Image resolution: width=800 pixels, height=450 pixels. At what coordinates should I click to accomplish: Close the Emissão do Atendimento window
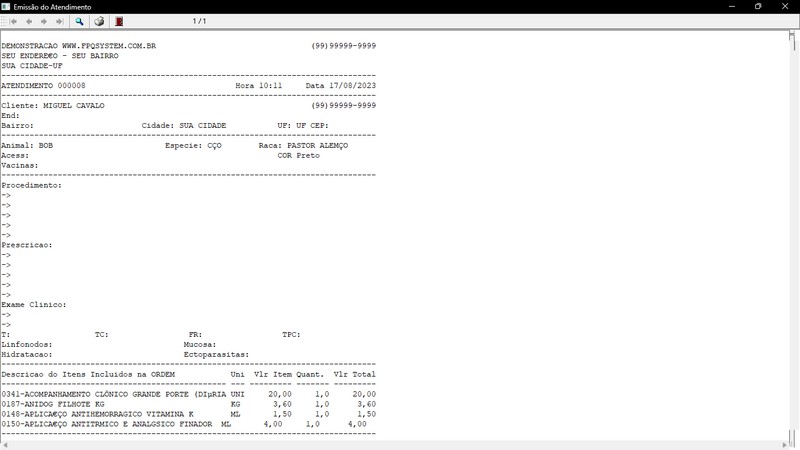click(785, 7)
